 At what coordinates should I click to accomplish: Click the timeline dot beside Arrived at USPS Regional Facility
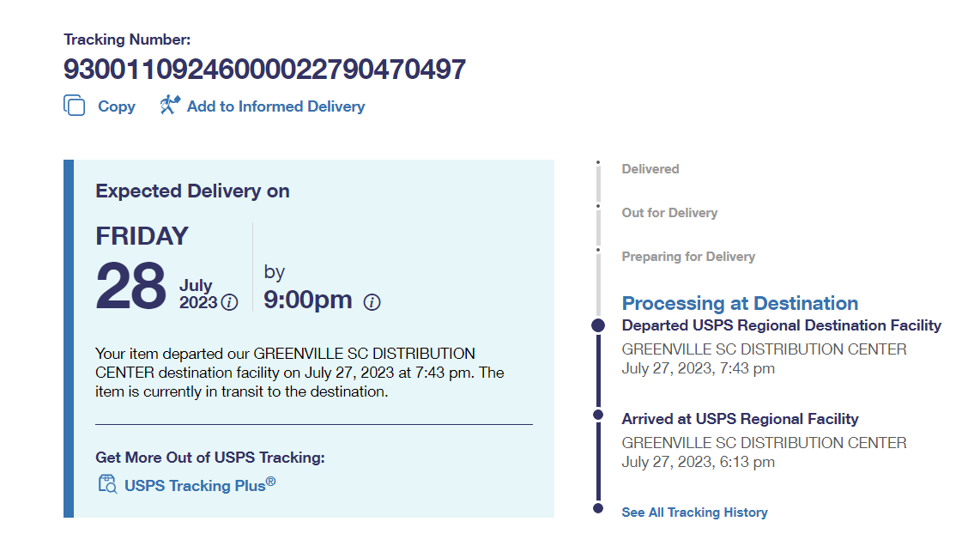[x=598, y=415]
